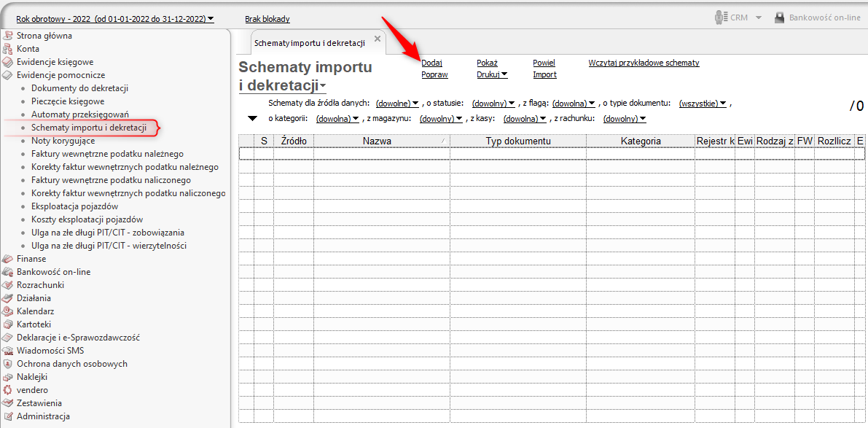Click the Typ dokumentu column header
This screenshot has height=428, width=868.
(x=518, y=141)
